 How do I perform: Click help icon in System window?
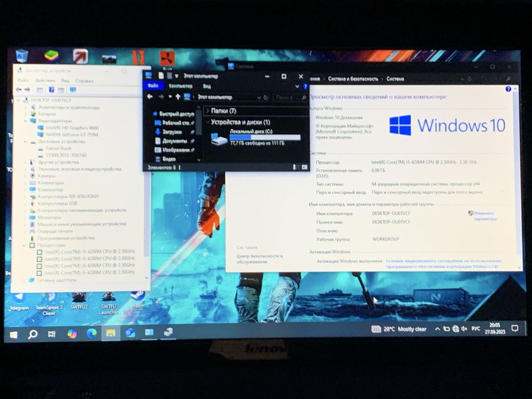pyautogui.click(x=508, y=89)
